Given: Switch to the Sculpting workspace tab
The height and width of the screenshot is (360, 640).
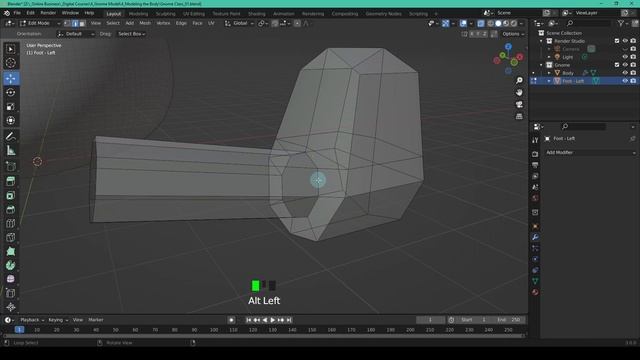Looking at the screenshot, I should click(165, 13).
